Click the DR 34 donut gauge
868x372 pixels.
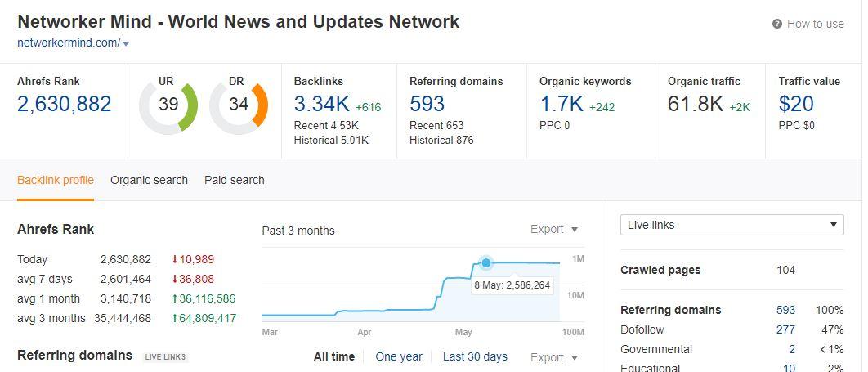click(239, 105)
